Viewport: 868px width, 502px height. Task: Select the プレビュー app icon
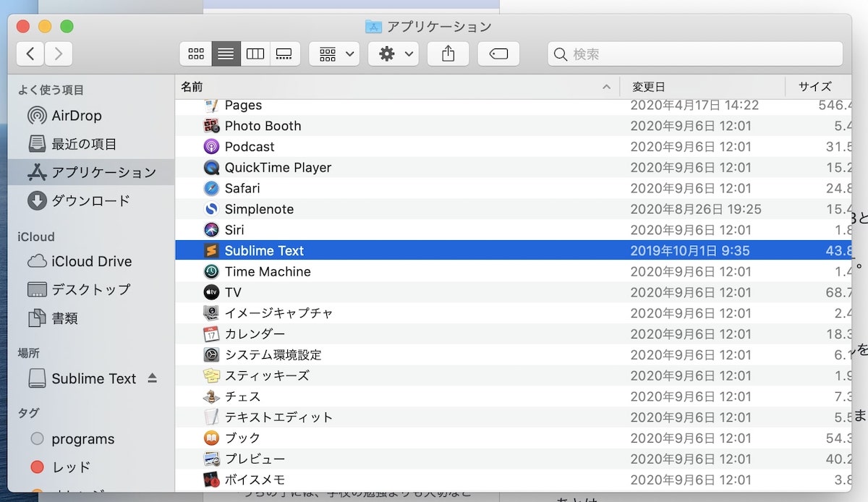(211, 459)
